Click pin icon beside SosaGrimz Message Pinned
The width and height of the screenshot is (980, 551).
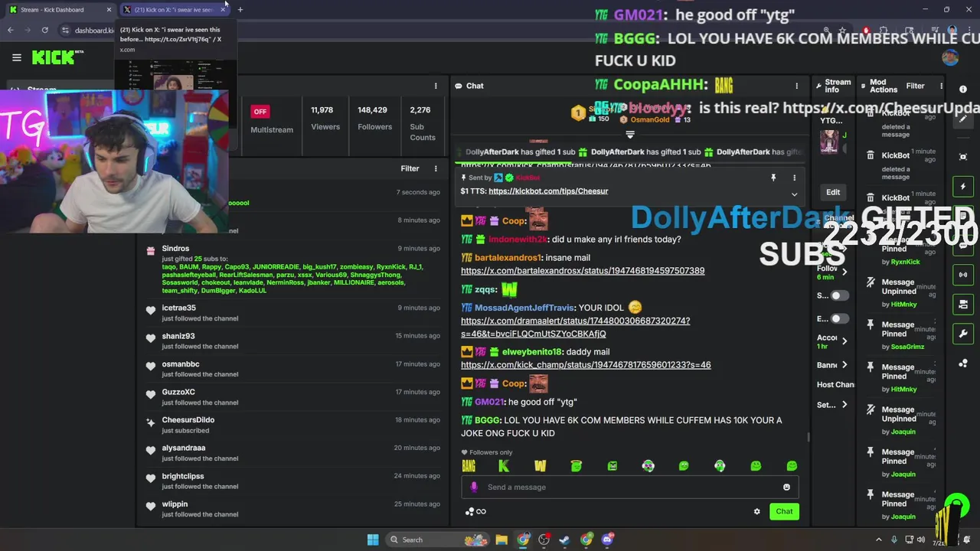coord(871,324)
